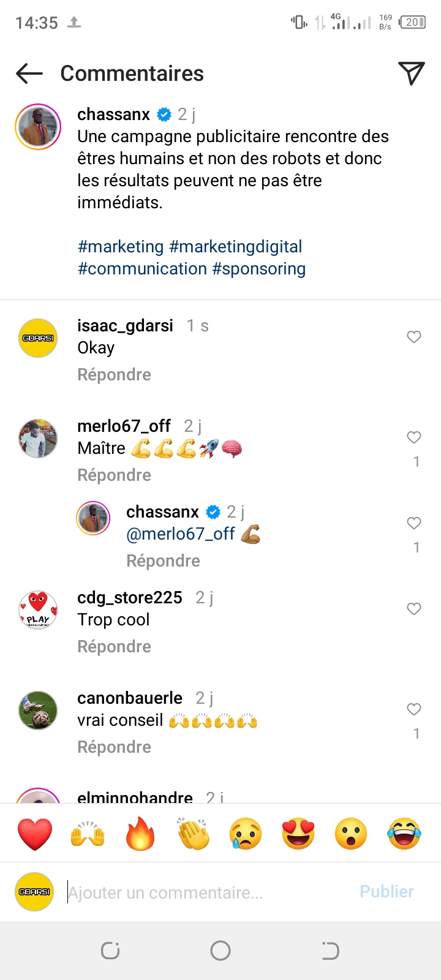The image size is (441, 980).
Task: Like isaac_gdarsi's "Okay" comment
Action: point(414,337)
